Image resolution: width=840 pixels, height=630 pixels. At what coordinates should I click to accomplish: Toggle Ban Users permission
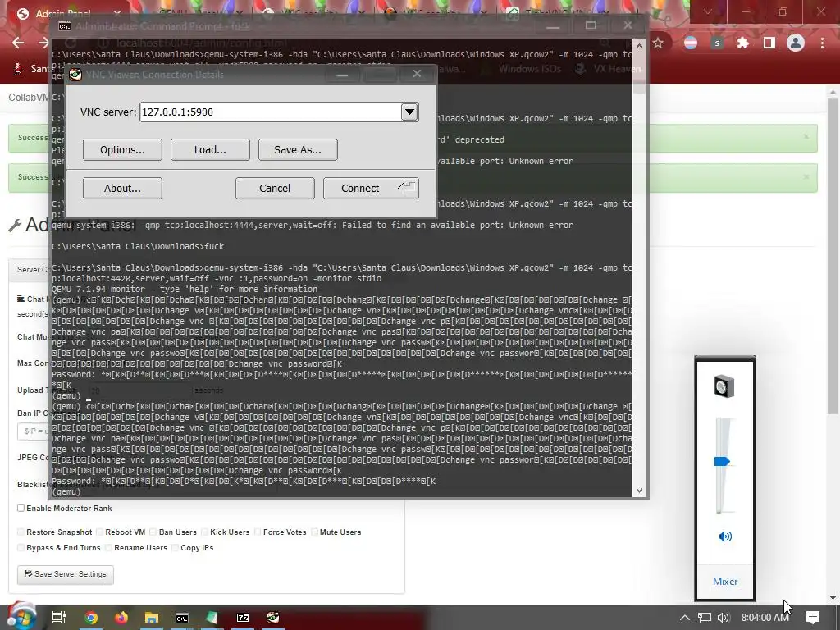153,532
